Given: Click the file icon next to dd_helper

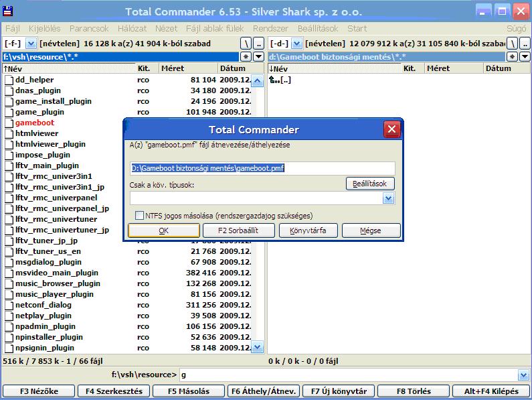Looking at the screenshot, I should point(9,80).
